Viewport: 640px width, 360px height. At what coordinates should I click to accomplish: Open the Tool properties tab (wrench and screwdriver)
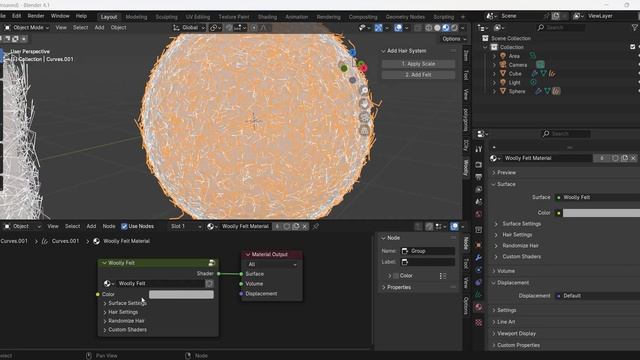[479, 150]
